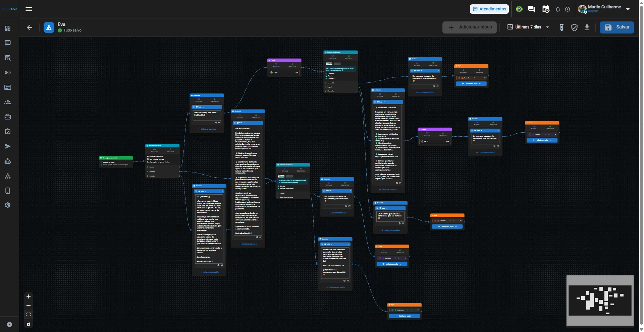The image size is (644, 332).
Task: Zoom out on the flow canvas
Action: [29, 306]
